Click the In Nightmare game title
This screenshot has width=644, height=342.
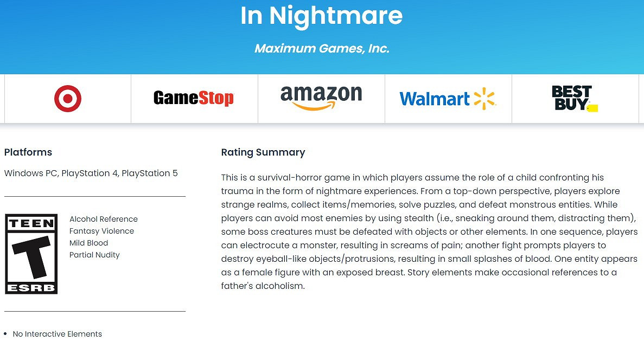click(321, 16)
